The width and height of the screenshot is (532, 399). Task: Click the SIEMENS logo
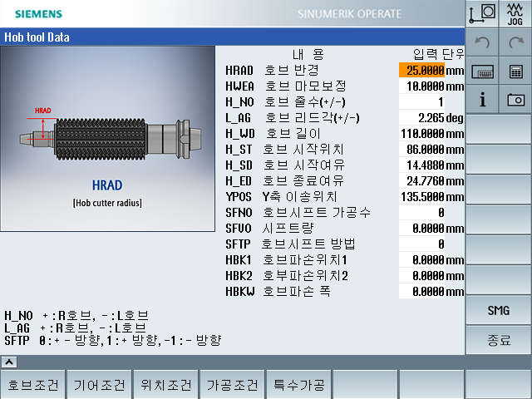coord(39,14)
